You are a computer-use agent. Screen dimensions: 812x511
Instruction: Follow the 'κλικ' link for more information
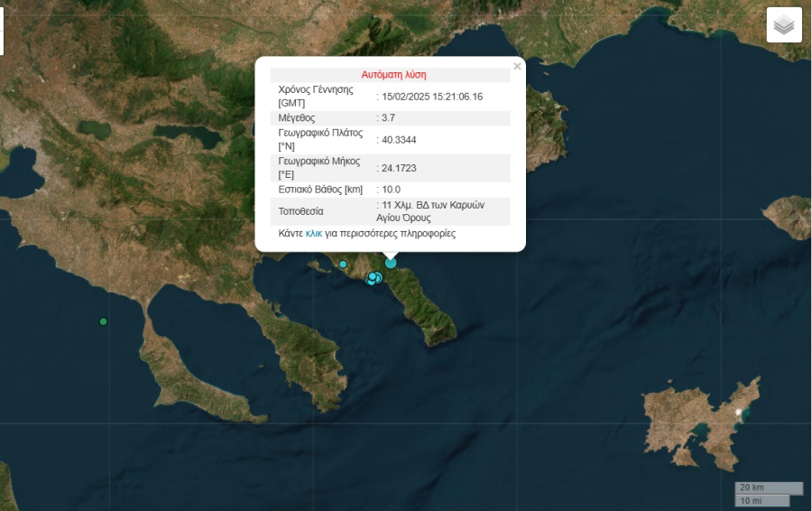pyautogui.click(x=314, y=233)
